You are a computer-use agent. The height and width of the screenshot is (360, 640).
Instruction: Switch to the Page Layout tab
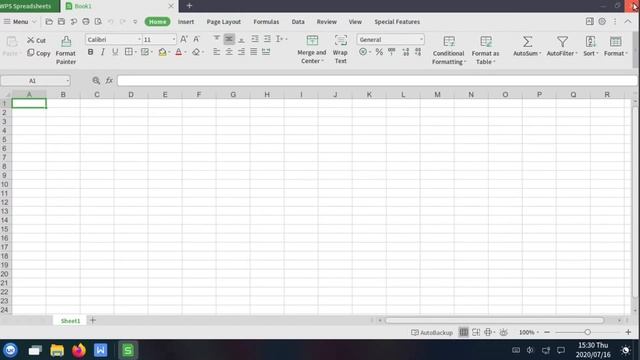[x=224, y=22]
